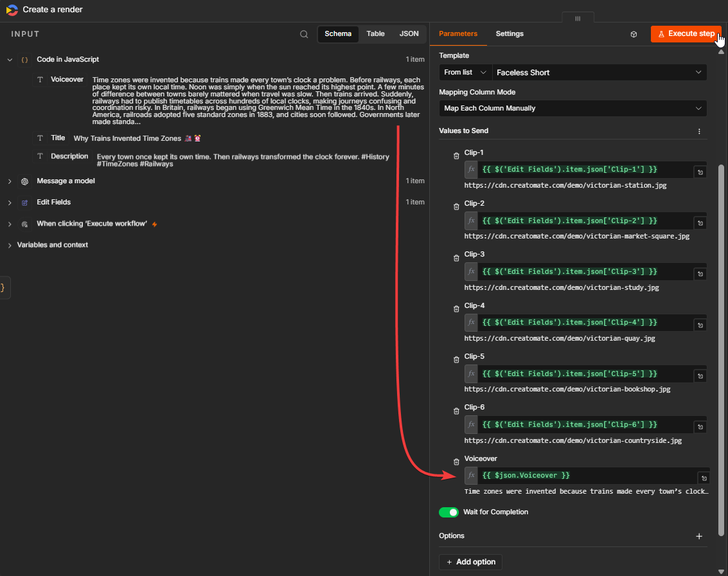Reset the Clip-3 expression value
This screenshot has height=576, width=728.
pos(700,274)
